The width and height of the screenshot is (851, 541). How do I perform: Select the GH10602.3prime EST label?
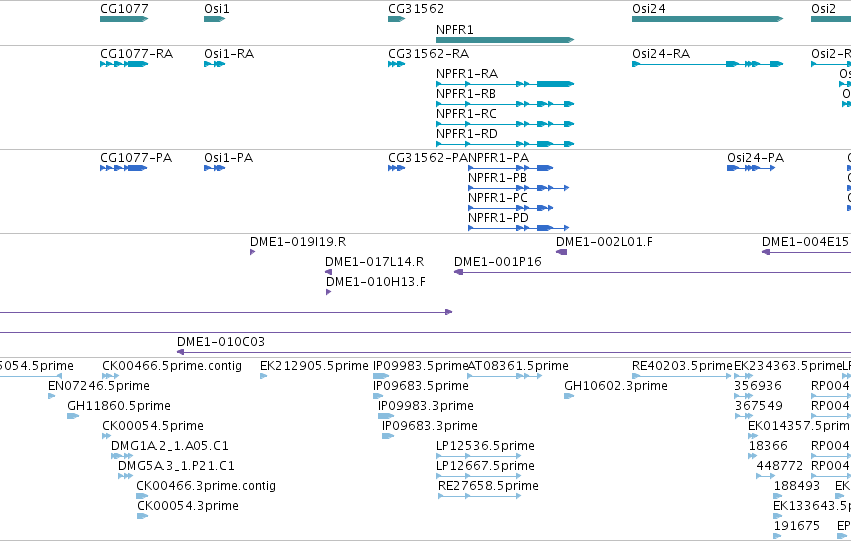pyautogui.click(x=616, y=386)
